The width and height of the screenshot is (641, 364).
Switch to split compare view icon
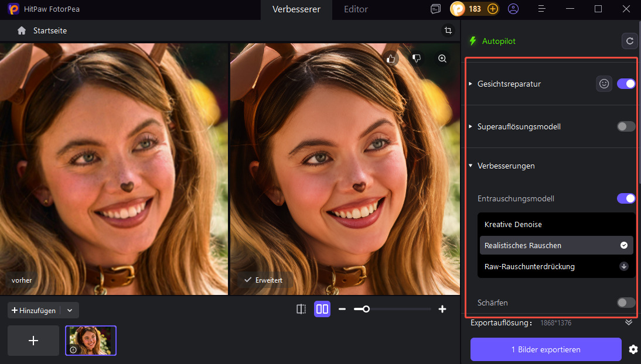(x=301, y=309)
